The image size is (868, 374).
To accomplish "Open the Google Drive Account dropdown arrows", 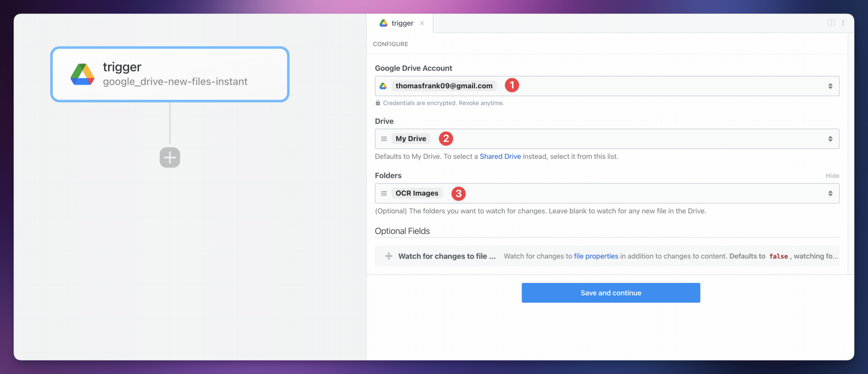I will pyautogui.click(x=830, y=86).
